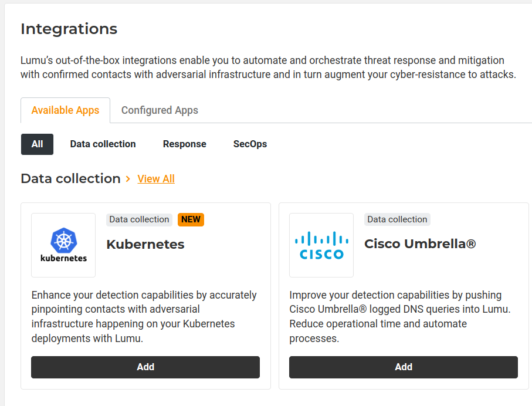Click the Kubernetes logo icon
Screen dimensions: 532x406
coord(63,245)
